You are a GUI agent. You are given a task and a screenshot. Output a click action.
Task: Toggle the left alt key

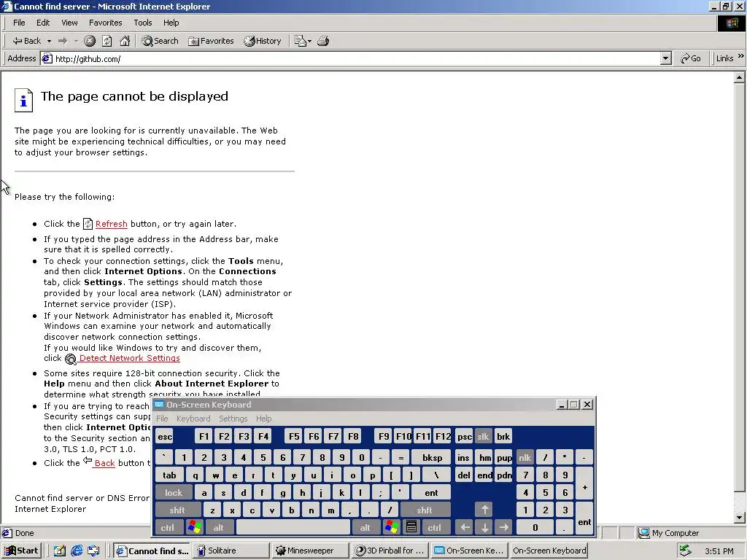pyautogui.click(x=219, y=527)
